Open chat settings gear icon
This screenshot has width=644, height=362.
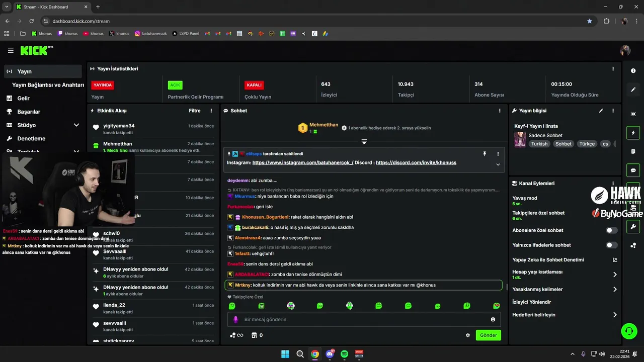coord(468,335)
